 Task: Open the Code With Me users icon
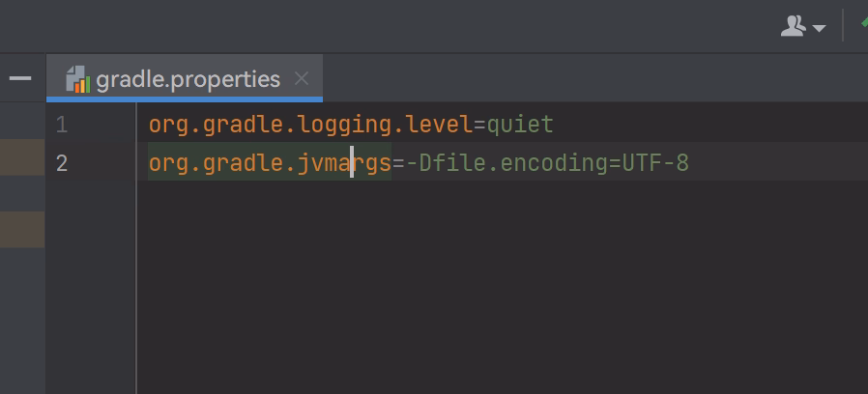coord(793,26)
